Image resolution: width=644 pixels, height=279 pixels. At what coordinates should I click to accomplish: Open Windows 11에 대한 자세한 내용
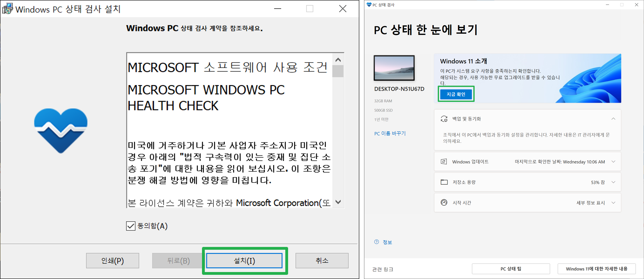click(x=597, y=269)
